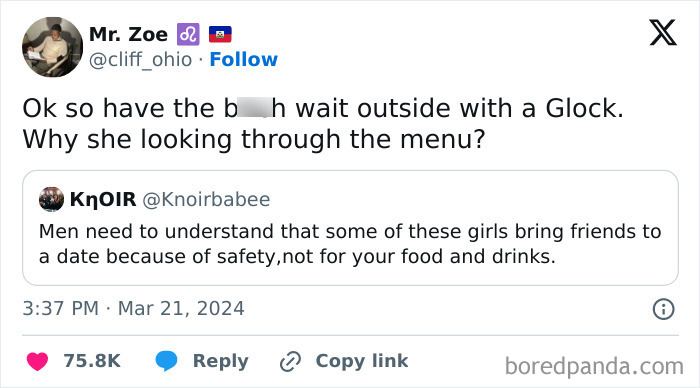Image resolution: width=700 pixels, height=388 pixels.
Task: Click the Haiti flag emoji
Action: pyautogui.click(x=220, y=34)
